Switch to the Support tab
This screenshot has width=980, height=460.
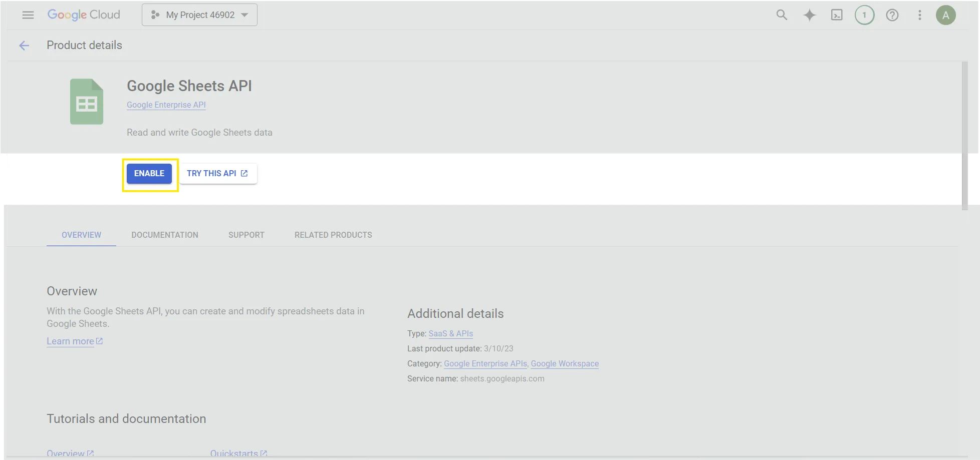pyautogui.click(x=247, y=235)
